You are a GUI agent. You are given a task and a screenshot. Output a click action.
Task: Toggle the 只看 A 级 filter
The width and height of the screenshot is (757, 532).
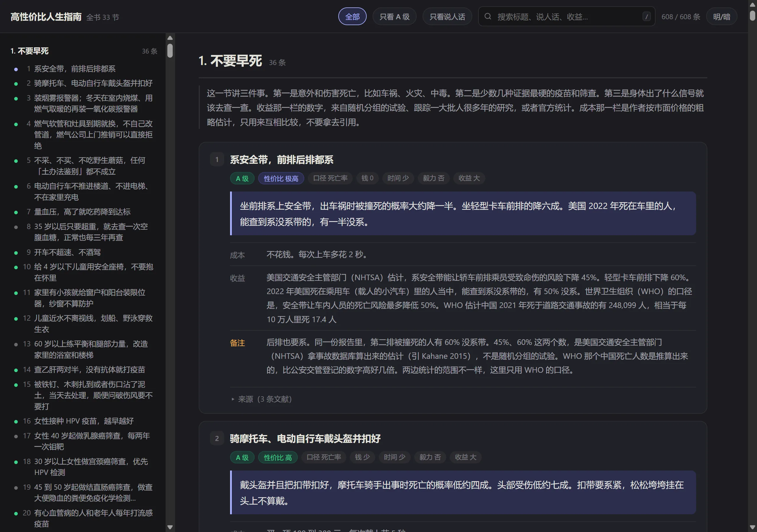click(394, 17)
